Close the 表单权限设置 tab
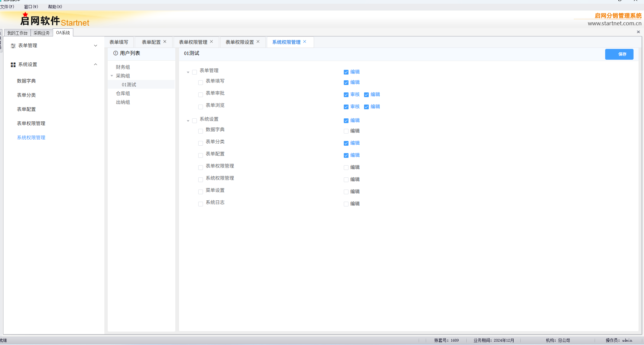644x345 pixels. point(258,41)
